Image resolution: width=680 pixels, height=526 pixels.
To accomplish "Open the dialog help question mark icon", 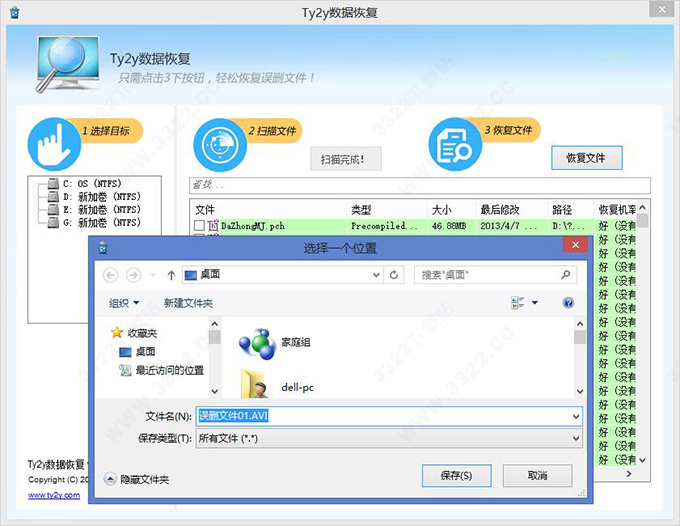I will [568, 303].
